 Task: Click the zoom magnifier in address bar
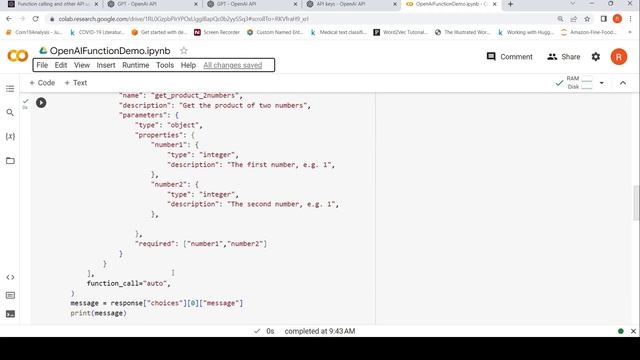pyautogui.click(x=560, y=19)
